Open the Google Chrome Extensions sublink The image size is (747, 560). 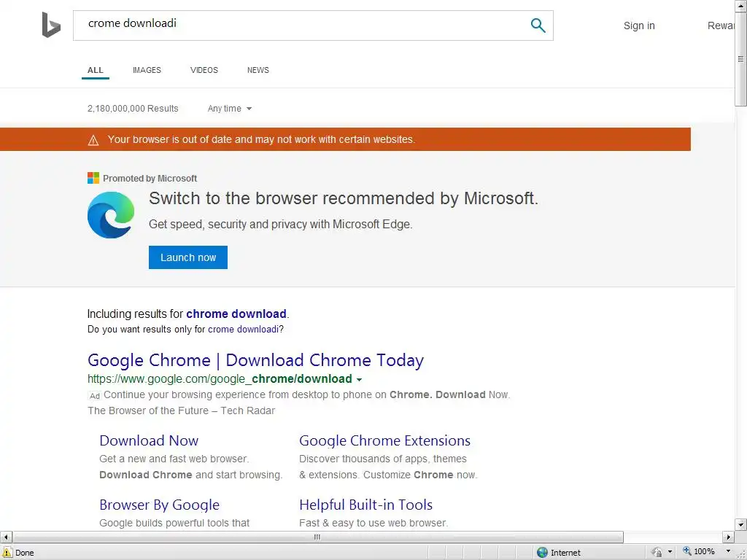coord(384,440)
